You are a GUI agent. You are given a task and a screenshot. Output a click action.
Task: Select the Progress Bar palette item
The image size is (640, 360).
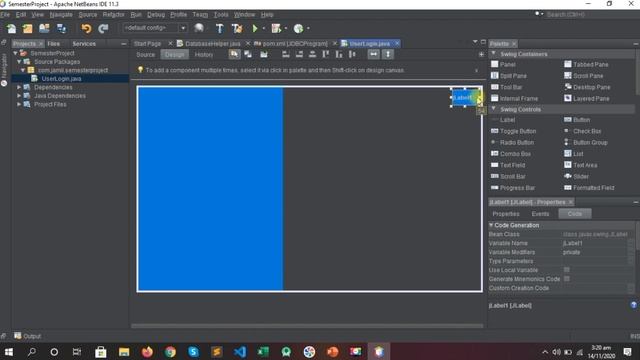click(x=513, y=188)
